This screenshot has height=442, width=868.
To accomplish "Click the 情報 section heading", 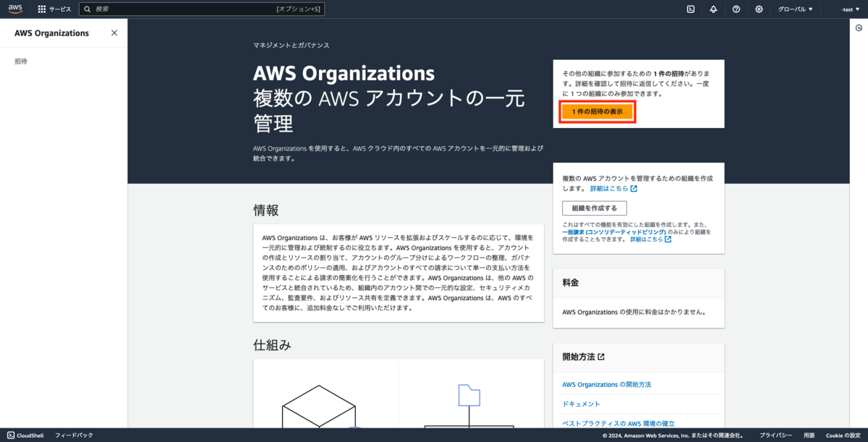I will pyautogui.click(x=265, y=211).
